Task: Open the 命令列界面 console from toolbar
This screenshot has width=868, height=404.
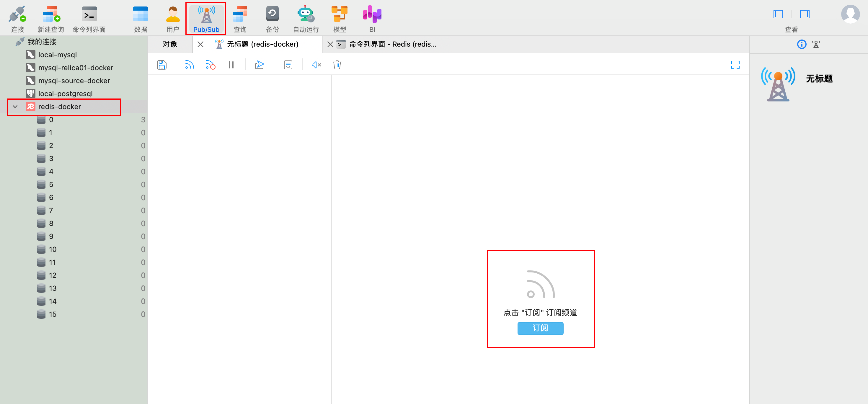Action: (x=89, y=19)
